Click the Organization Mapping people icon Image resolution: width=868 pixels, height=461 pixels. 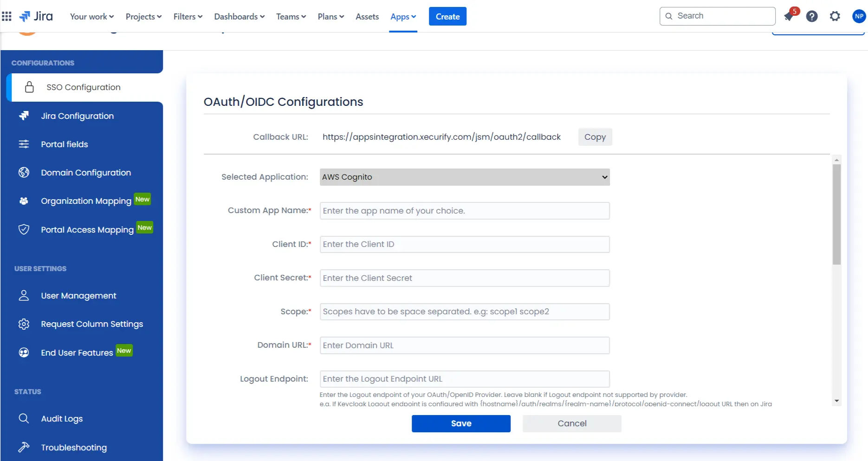pos(24,201)
